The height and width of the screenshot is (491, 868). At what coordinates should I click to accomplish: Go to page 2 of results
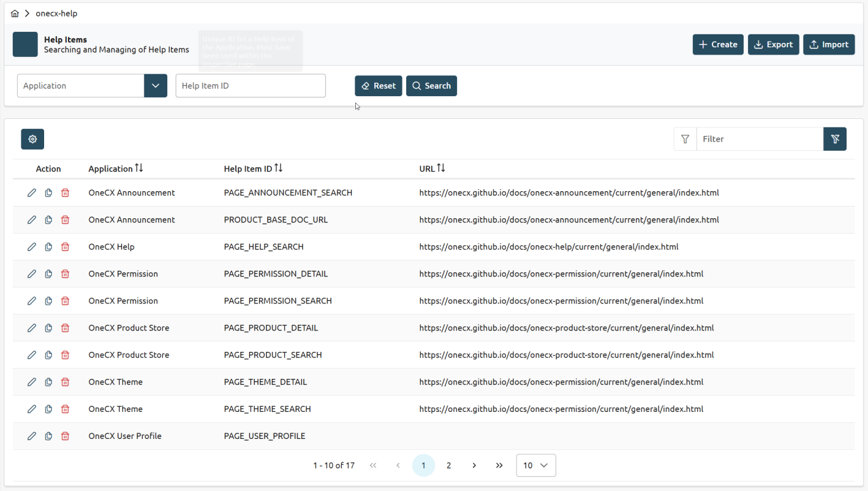pyautogui.click(x=448, y=466)
